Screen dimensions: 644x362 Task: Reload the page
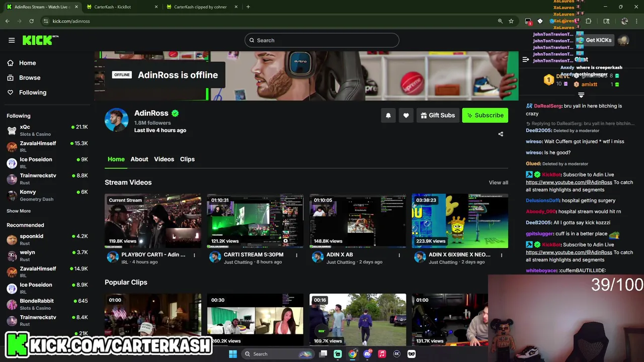(32, 21)
